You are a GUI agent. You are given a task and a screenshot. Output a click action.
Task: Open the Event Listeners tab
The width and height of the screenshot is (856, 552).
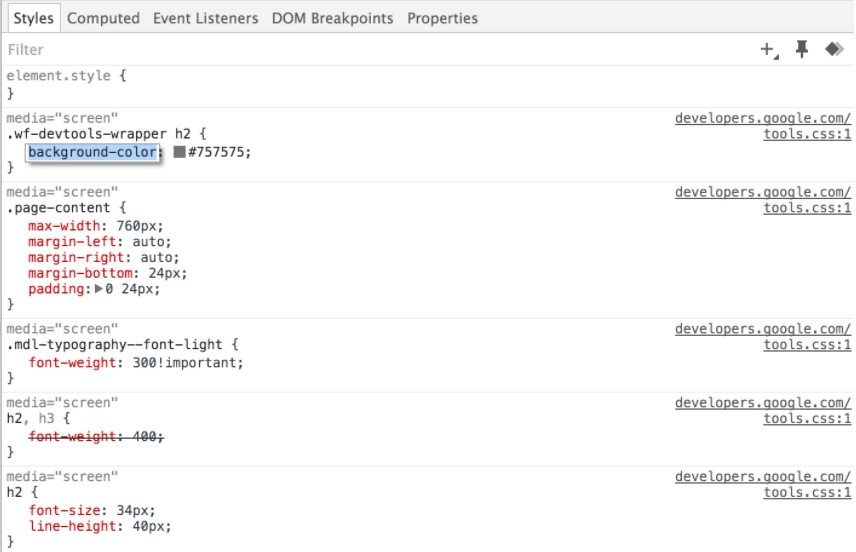205,18
